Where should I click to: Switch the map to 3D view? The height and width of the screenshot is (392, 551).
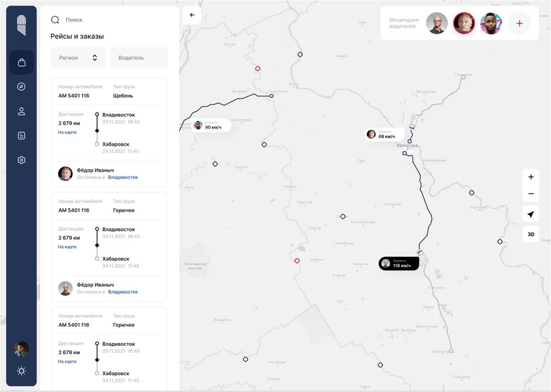[x=531, y=234]
